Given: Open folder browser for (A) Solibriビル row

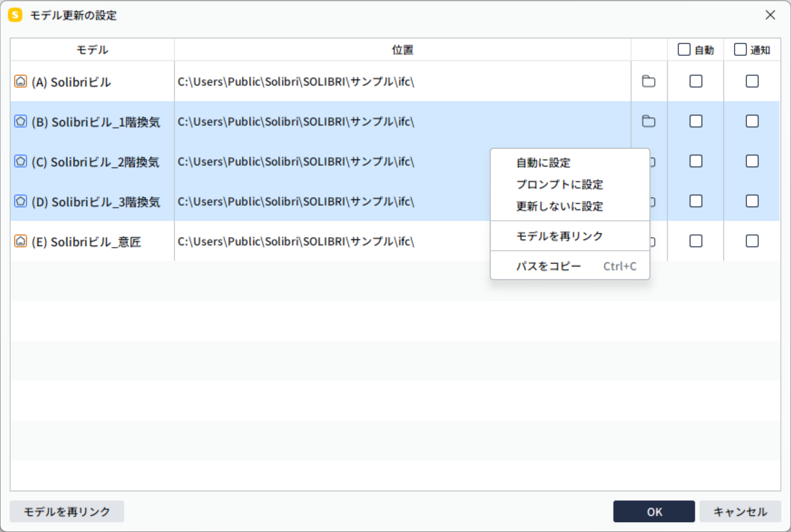Looking at the screenshot, I should 649,81.
